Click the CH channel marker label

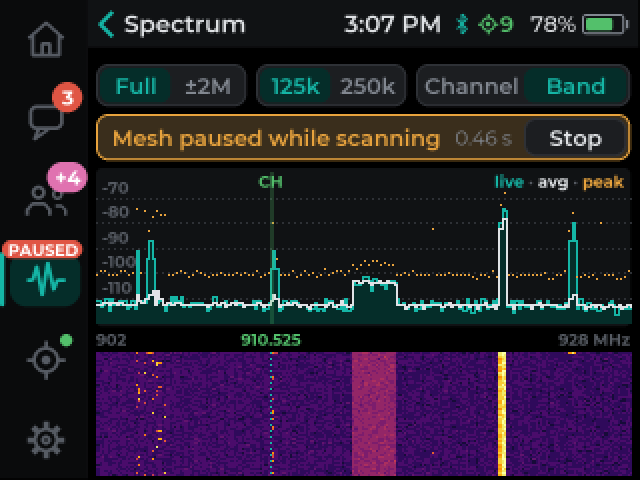271,182
